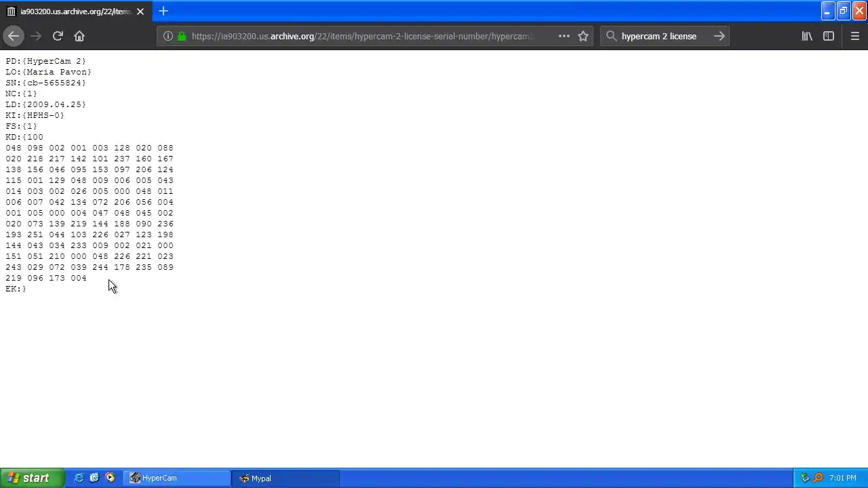Click the system tray security shield icon

click(x=805, y=478)
